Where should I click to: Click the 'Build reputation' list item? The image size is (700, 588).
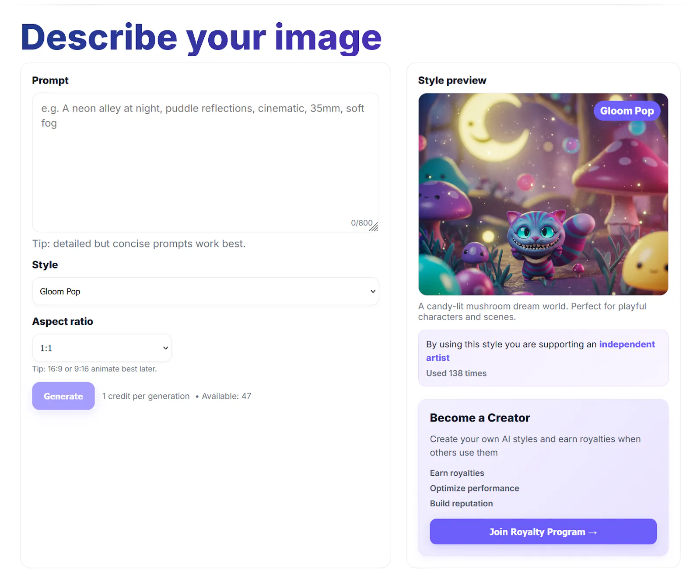(x=461, y=504)
